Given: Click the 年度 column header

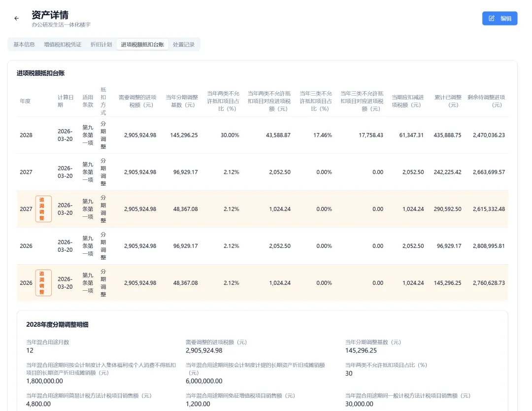Looking at the screenshot, I should (x=25, y=101).
